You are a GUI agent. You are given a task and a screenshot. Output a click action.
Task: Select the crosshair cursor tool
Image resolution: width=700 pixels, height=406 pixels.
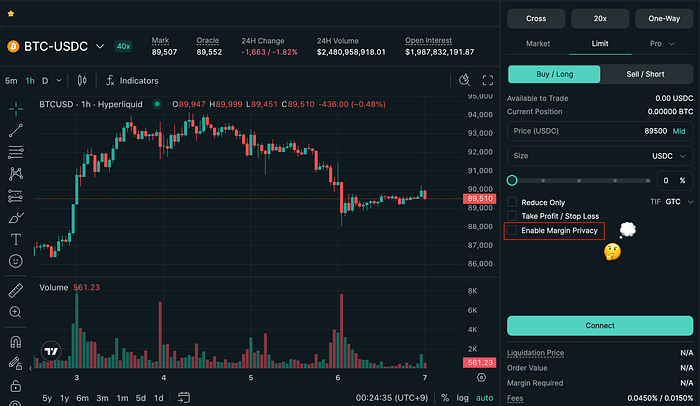click(x=16, y=107)
